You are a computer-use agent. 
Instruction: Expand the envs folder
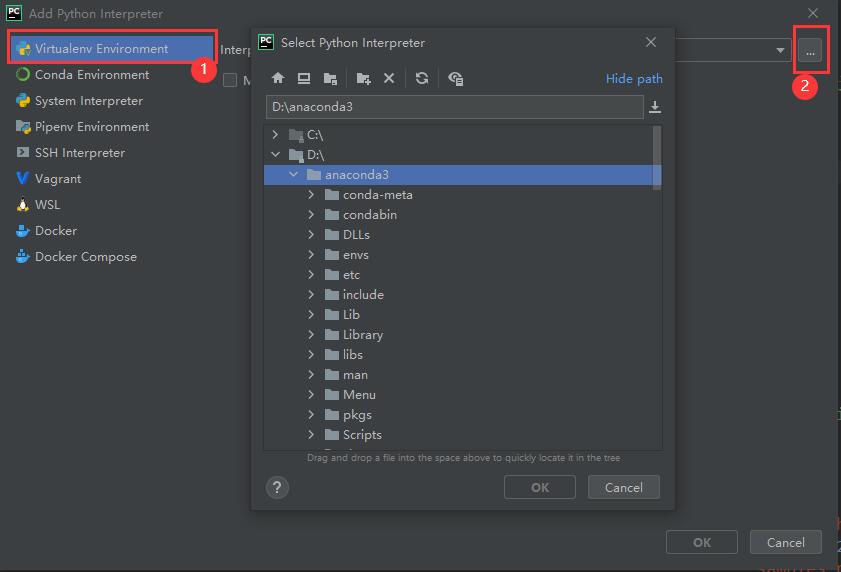(x=311, y=254)
